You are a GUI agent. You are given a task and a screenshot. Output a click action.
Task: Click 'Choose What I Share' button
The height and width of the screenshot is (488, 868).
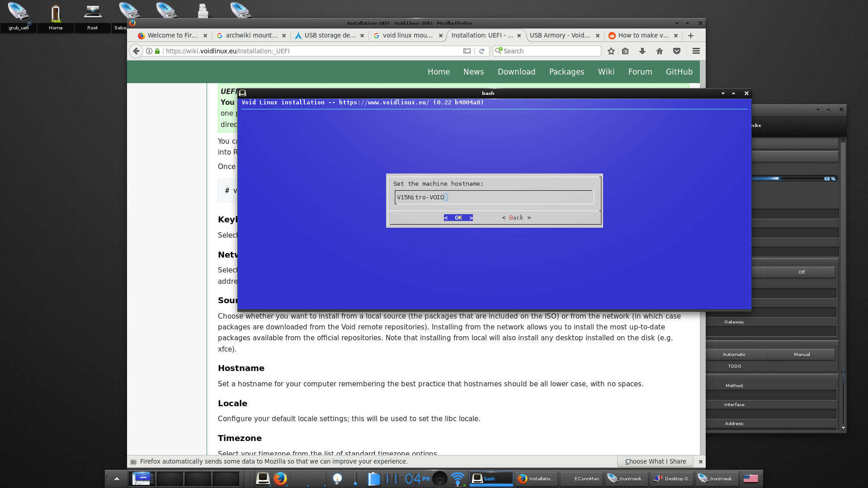pyautogui.click(x=656, y=461)
